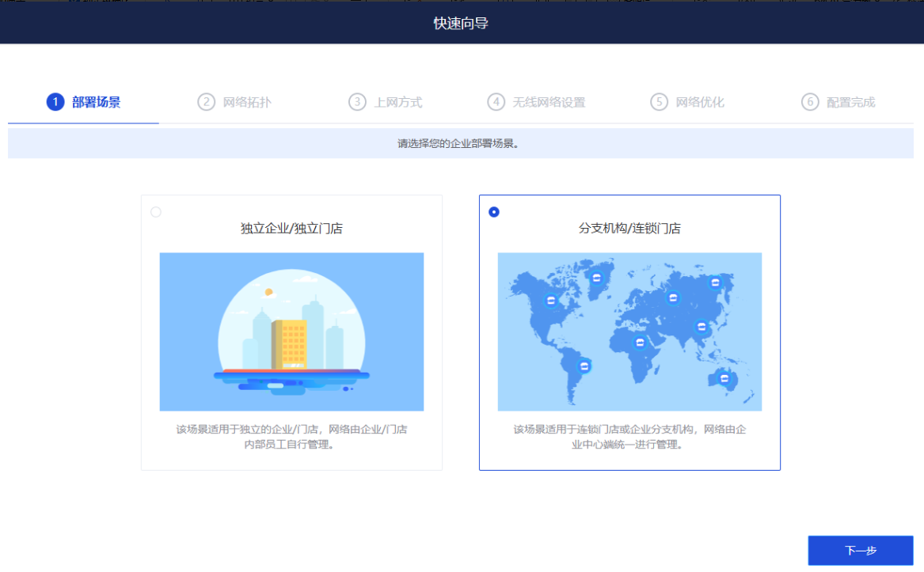Open the 网络拓扑 step tab
The width and height of the screenshot is (924, 572).
pos(247,102)
